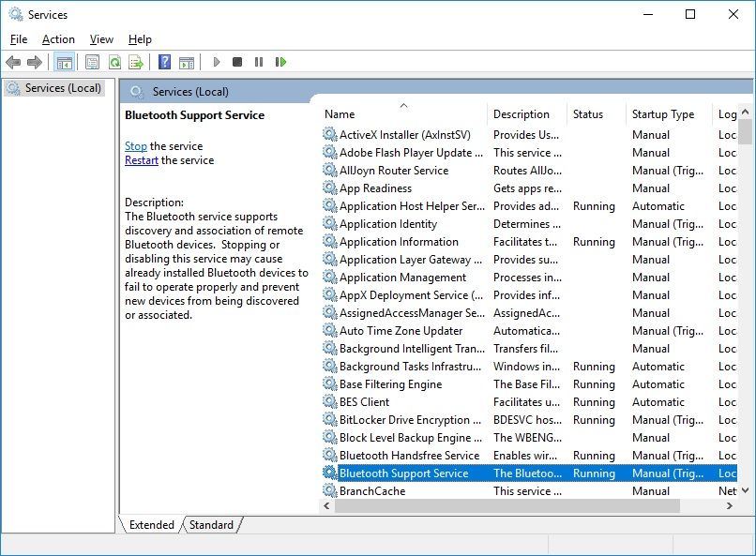
Task: Click the Forward arrow in toolbar
Action: [x=35, y=63]
